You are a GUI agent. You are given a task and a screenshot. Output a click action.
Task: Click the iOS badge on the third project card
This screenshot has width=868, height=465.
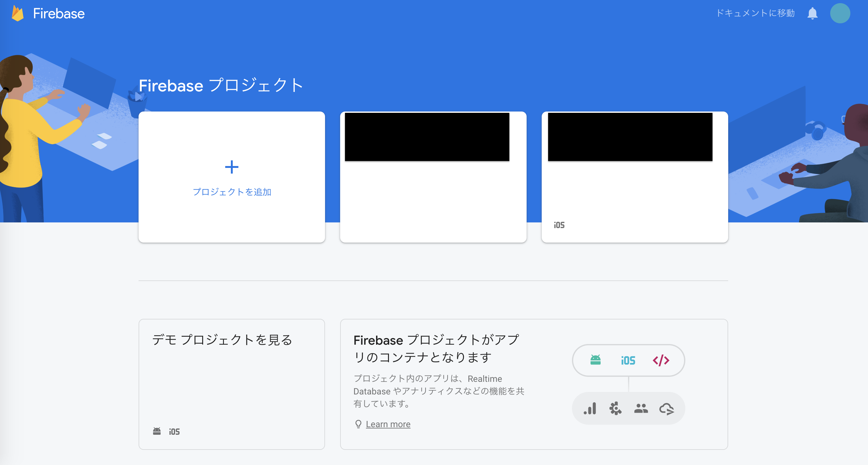click(559, 225)
